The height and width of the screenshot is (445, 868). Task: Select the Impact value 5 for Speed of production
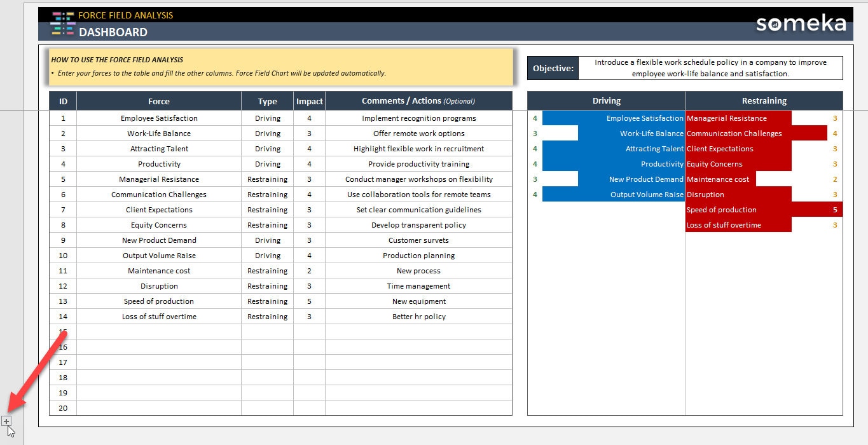click(309, 301)
